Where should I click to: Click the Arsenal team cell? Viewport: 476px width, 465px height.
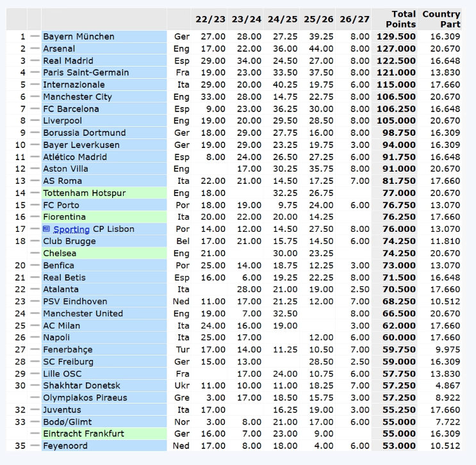[x=104, y=49]
